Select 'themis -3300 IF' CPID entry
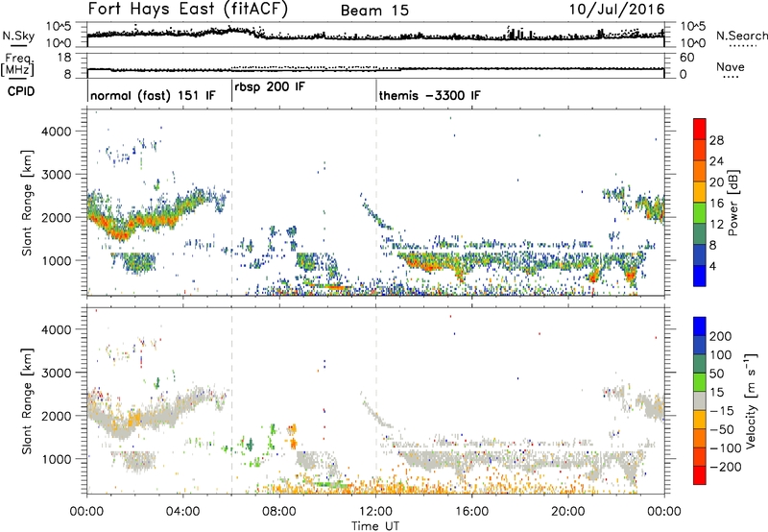768x532 pixels. [x=429, y=95]
